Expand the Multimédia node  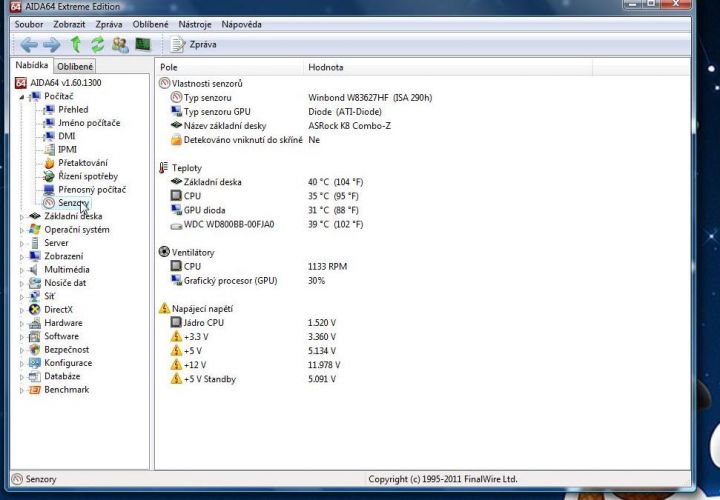22,270
